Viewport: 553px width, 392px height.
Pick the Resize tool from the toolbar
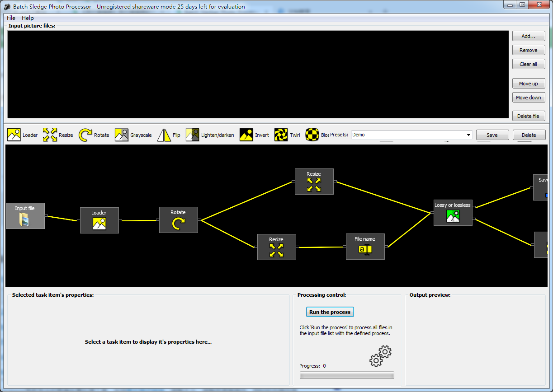50,135
